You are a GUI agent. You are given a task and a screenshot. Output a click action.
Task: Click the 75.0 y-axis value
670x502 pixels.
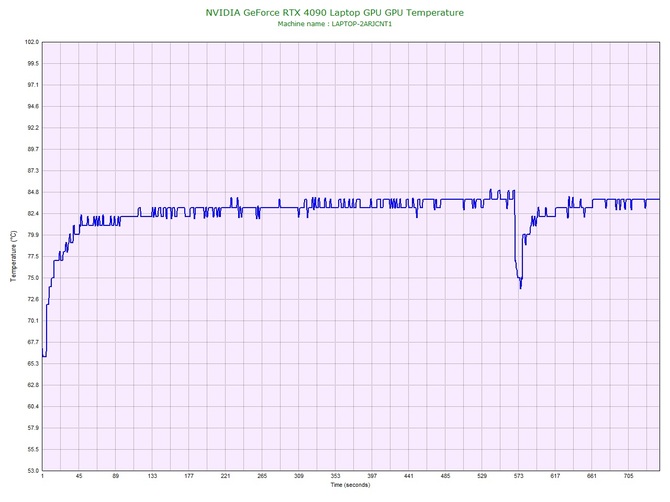33,278
